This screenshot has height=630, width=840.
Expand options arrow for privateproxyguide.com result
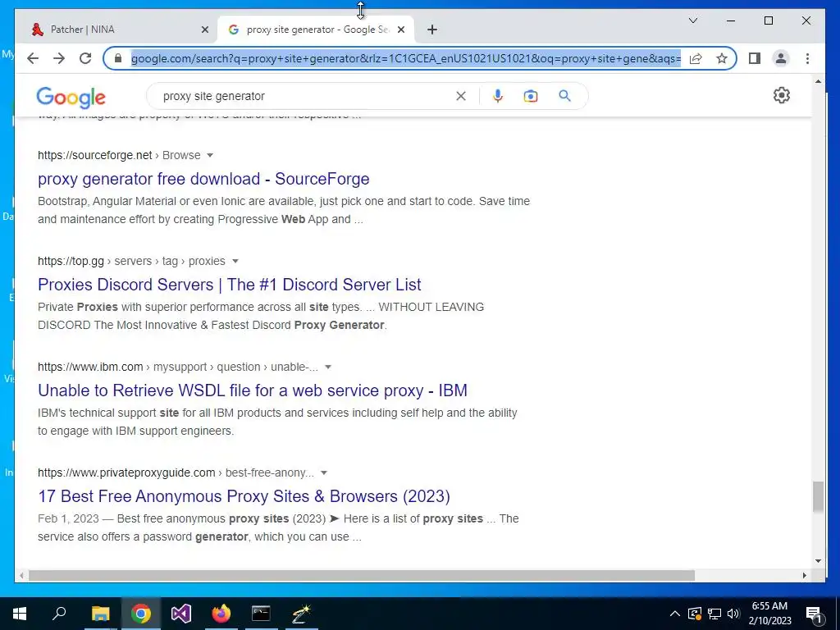click(x=323, y=472)
